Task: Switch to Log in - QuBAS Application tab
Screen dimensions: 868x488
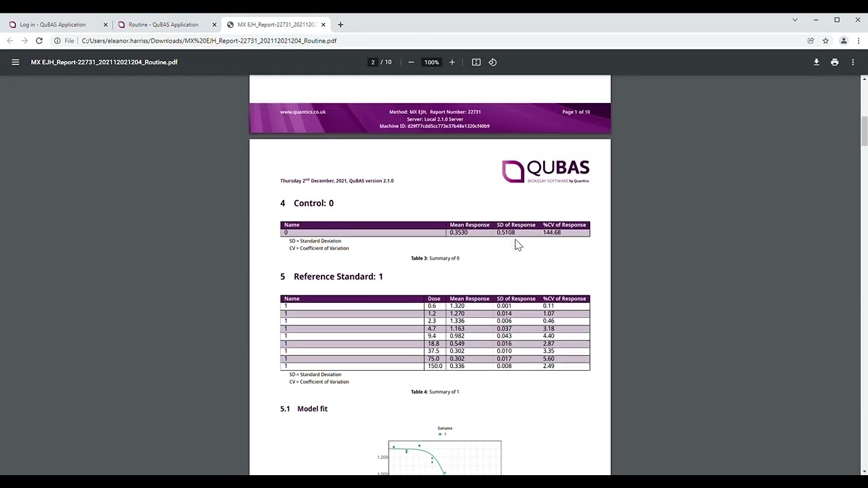Action: pyautogui.click(x=53, y=24)
